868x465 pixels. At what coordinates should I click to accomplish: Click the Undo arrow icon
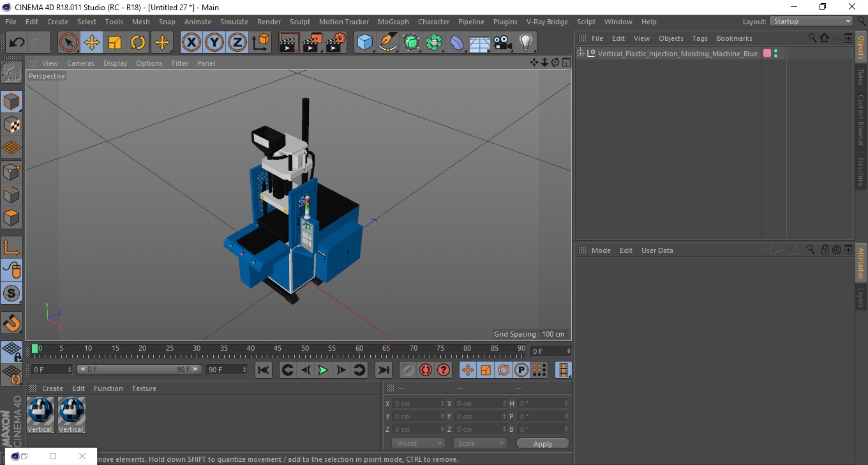17,43
